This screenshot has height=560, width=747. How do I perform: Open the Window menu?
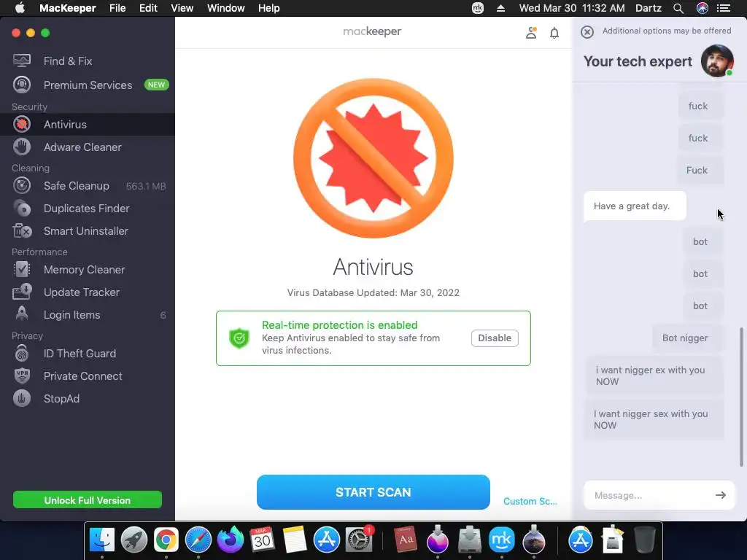coord(226,8)
